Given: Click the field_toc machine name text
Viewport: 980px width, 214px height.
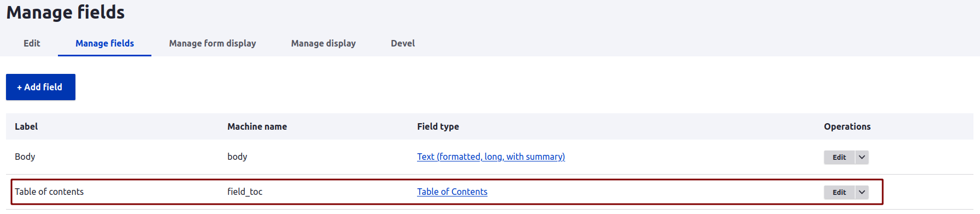Looking at the screenshot, I should 245,192.
